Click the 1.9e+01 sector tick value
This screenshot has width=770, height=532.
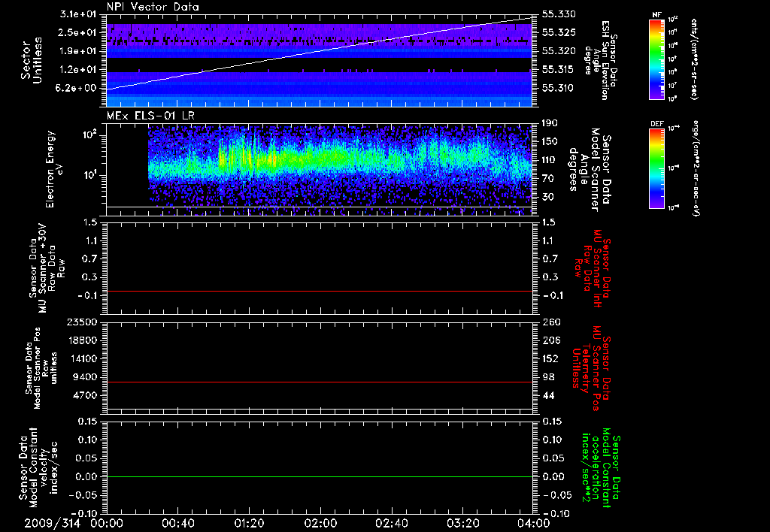[77, 51]
